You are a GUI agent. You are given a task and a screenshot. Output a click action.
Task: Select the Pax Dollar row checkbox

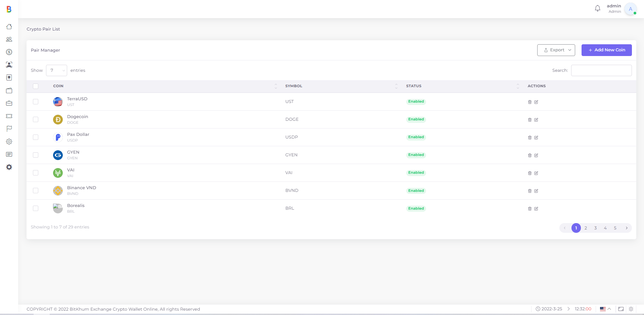[36, 137]
